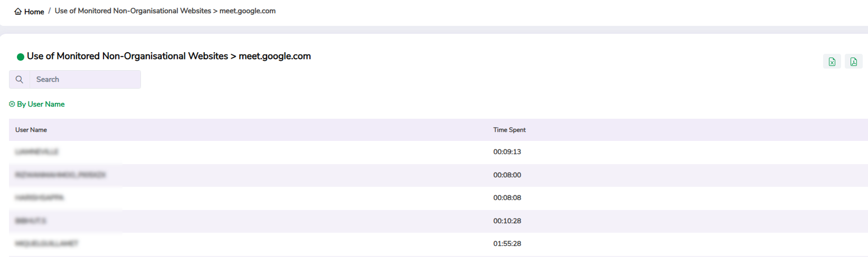Open the user name in the 01:55:28 row
The width and height of the screenshot is (868, 257).
point(46,244)
